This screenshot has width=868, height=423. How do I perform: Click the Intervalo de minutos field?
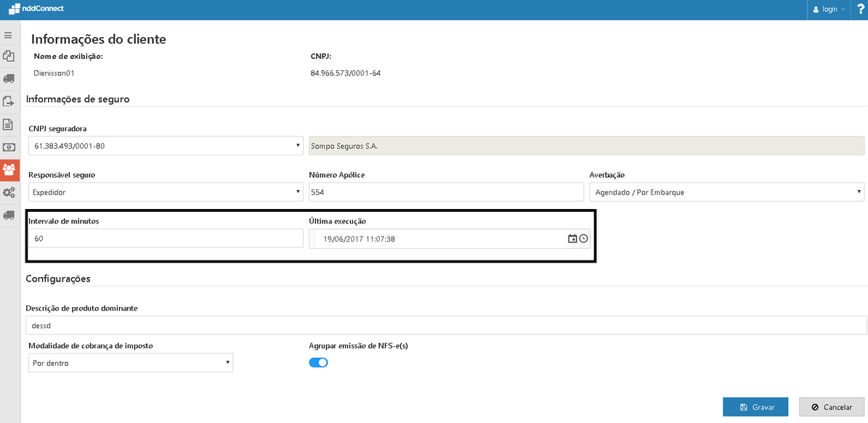point(166,239)
